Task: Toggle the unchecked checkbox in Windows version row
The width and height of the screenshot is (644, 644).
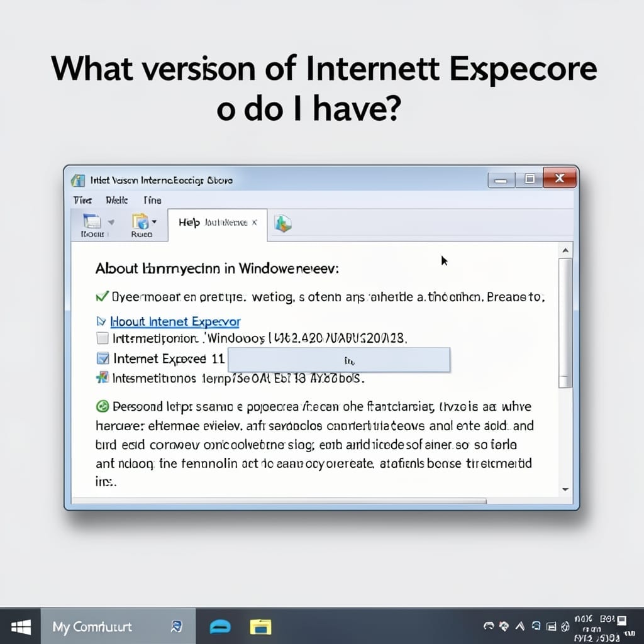Action: click(x=103, y=338)
